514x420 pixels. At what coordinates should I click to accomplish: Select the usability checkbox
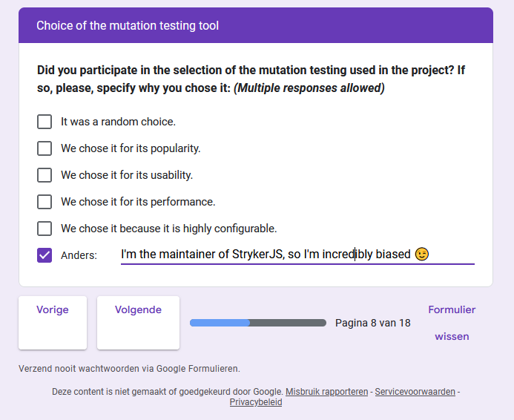click(x=45, y=175)
